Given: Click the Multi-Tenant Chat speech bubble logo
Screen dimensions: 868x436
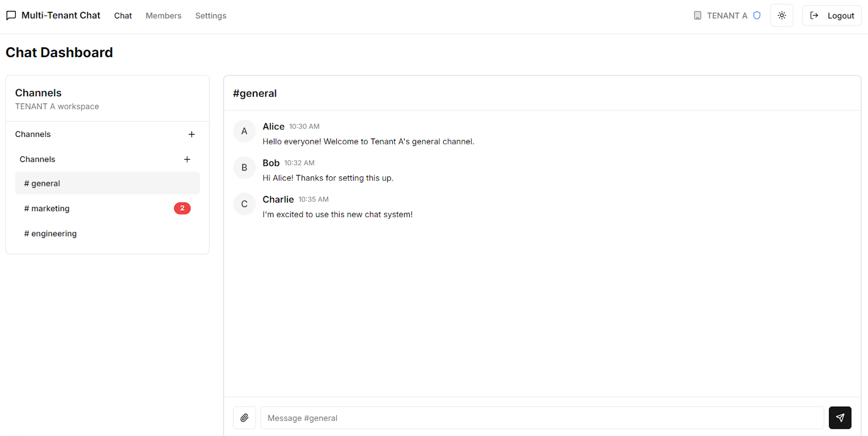Looking at the screenshot, I should pos(11,15).
